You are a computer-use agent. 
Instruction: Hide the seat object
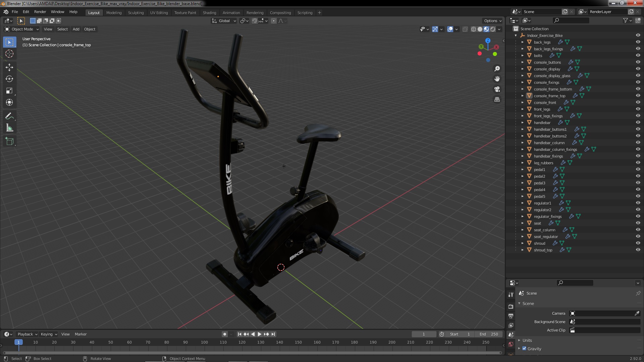click(x=638, y=223)
